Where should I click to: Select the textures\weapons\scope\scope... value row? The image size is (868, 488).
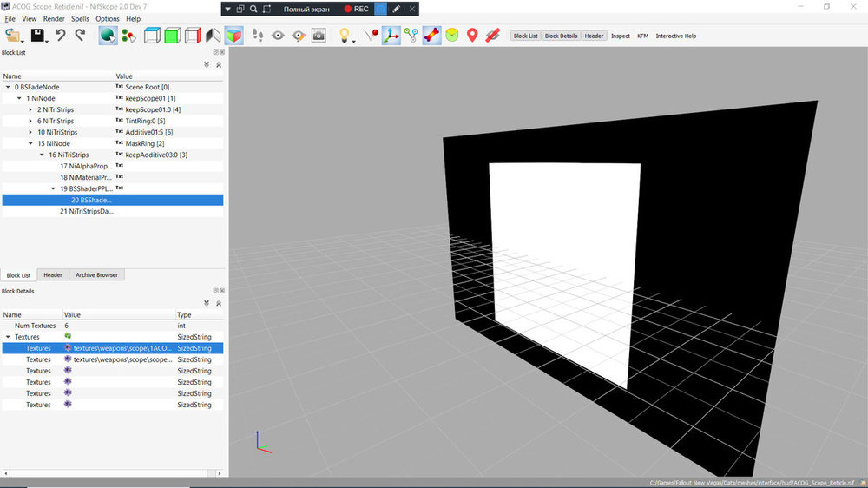[x=113, y=359]
